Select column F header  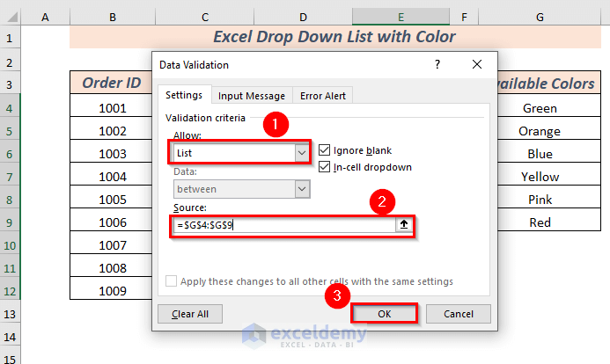(464, 17)
